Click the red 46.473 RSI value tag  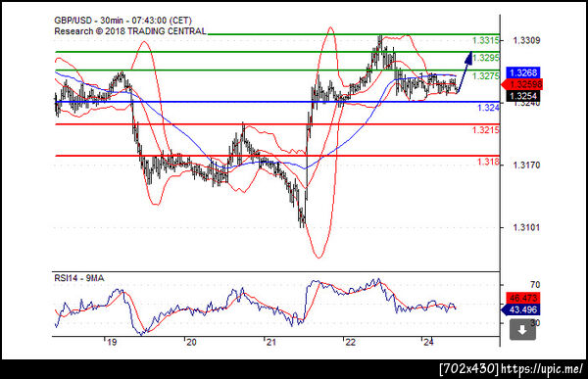click(523, 298)
